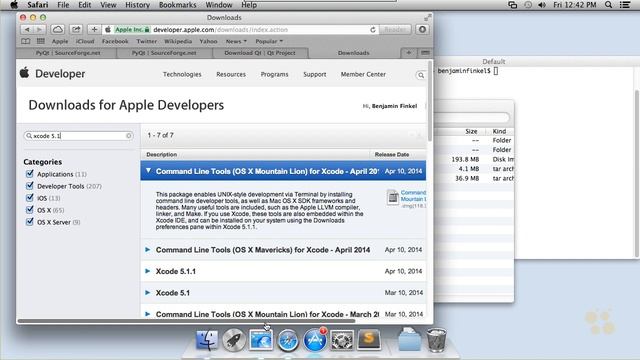Screen dimensions: 640x360
Task: Open Programs navigation link
Action: 274,74
